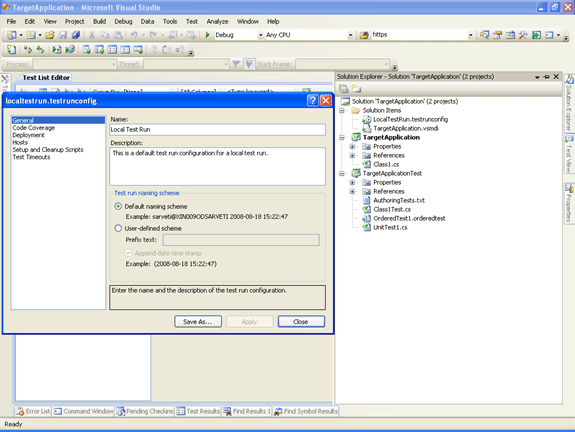
Task: Click the Close button in the dialog
Action: tap(301, 322)
